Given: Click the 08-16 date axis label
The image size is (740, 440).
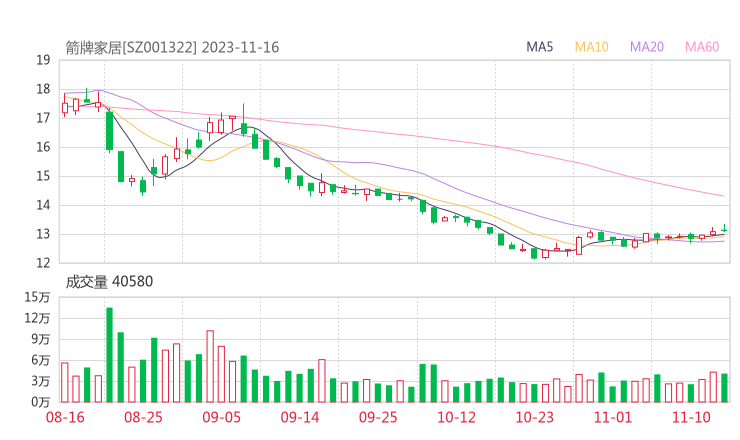Looking at the screenshot, I should click(x=65, y=417).
